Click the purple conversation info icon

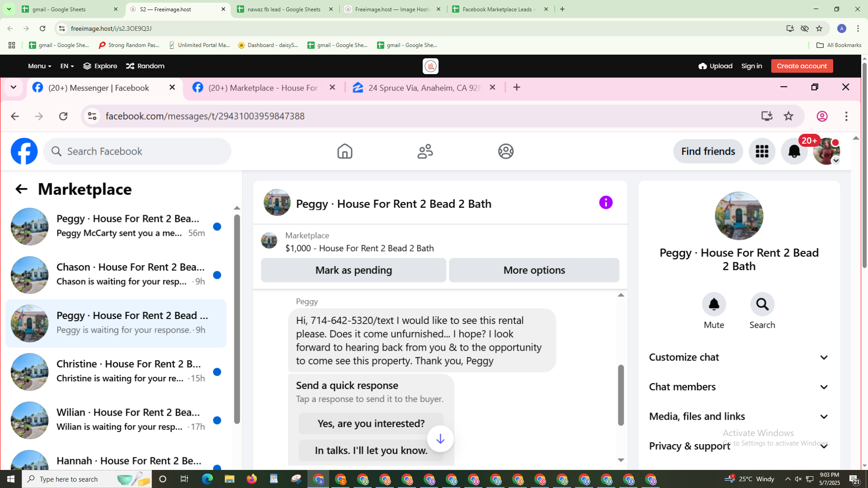click(x=606, y=202)
